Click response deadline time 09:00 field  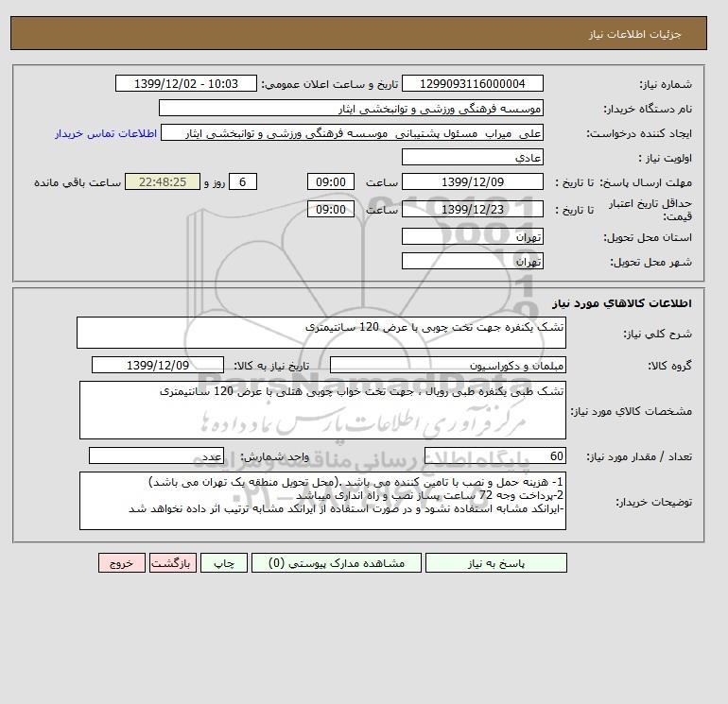coord(331,182)
